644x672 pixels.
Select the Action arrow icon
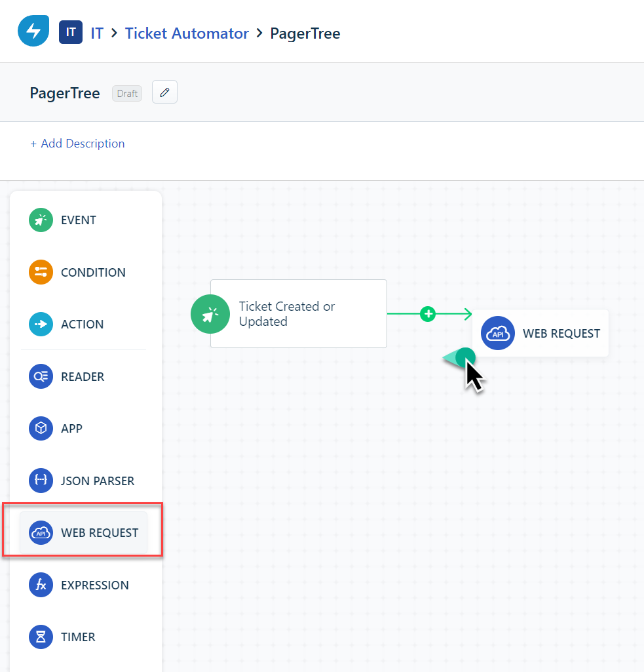coord(41,325)
